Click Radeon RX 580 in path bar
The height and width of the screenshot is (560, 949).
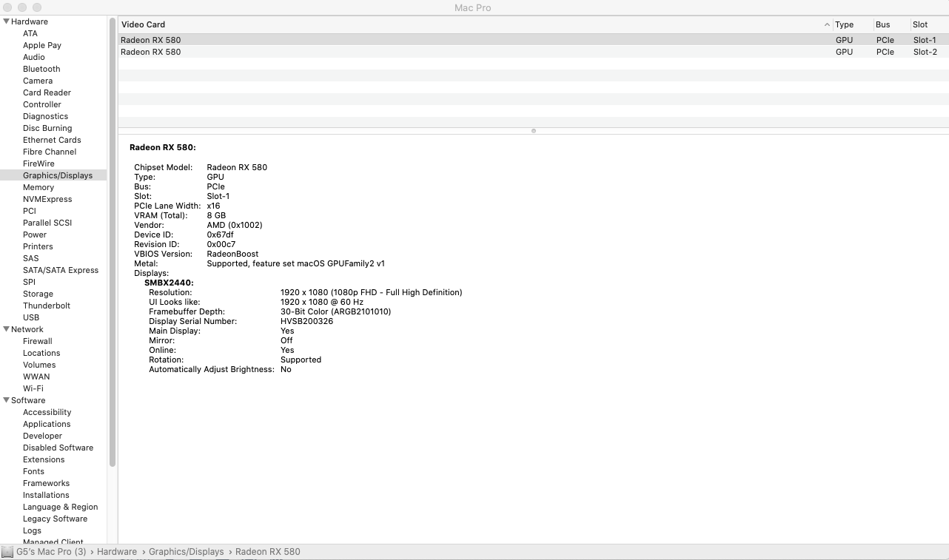tap(268, 552)
